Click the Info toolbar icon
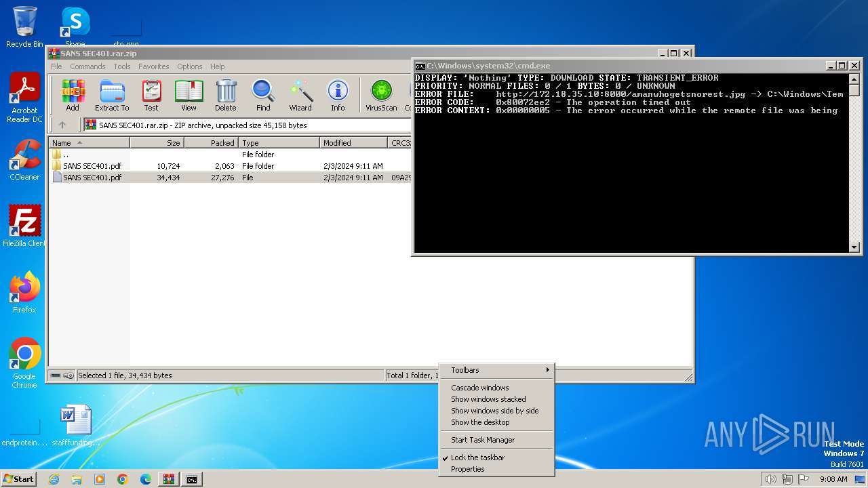This screenshot has height=488, width=868. tap(338, 95)
